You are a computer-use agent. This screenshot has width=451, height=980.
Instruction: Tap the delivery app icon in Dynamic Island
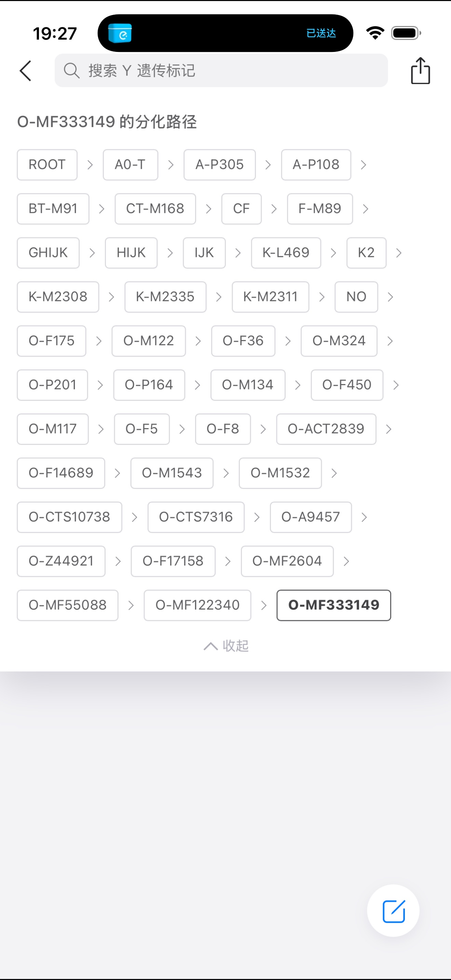[120, 33]
